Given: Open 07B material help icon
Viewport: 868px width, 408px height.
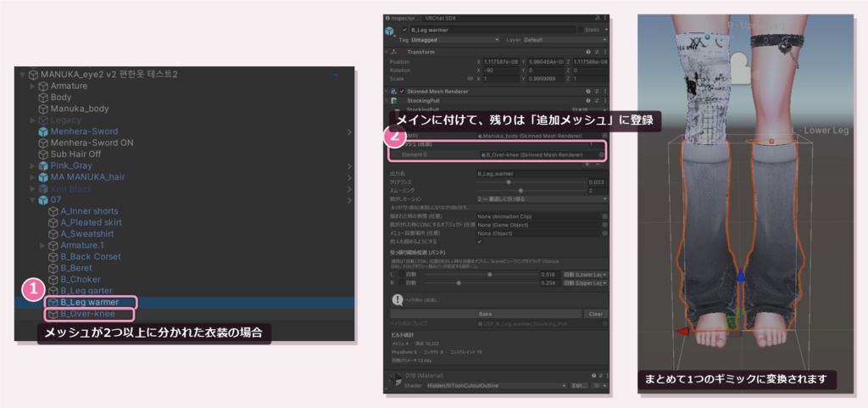Looking at the screenshot, I should (593, 375).
